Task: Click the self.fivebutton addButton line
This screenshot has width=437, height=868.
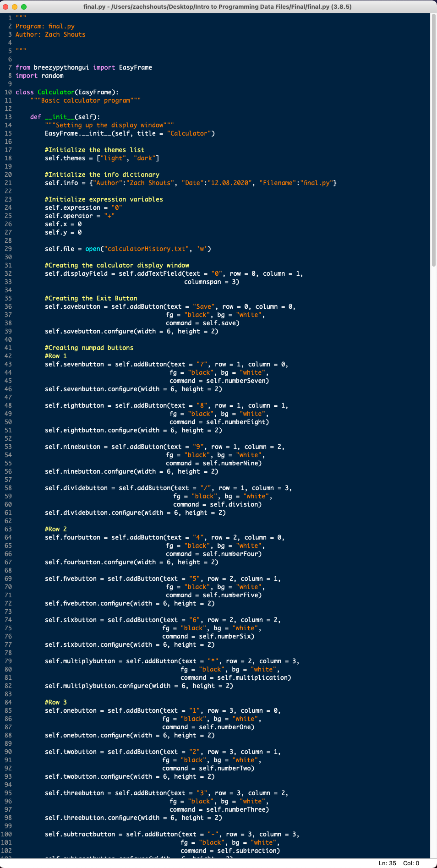Action: tap(163, 579)
